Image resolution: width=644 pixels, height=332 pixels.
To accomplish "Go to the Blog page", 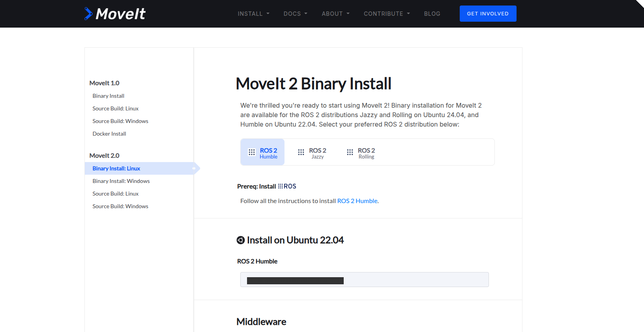I will [432, 14].
